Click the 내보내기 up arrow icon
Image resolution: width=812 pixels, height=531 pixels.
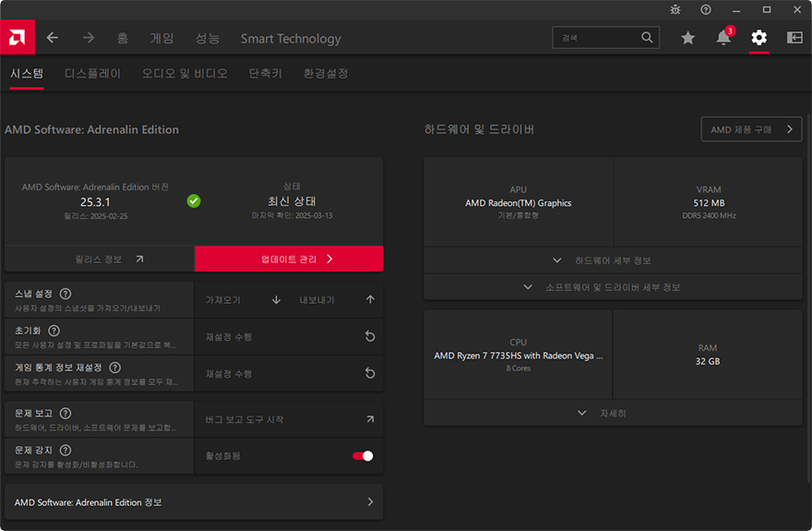pos(370,299)
